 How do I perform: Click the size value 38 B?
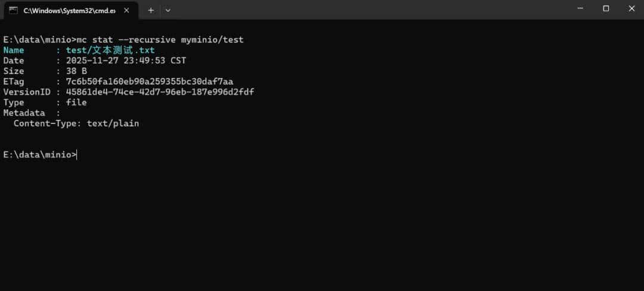76,71
